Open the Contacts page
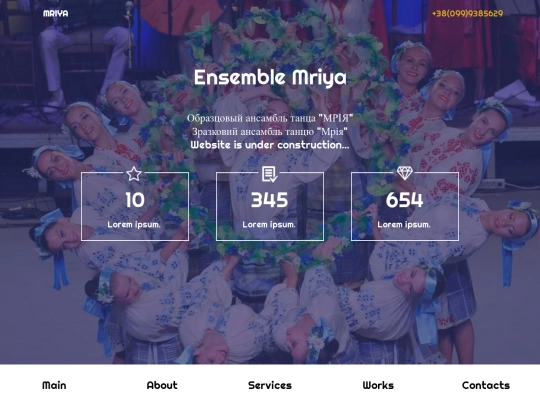This screenshot has height=405, width=540. tap(486, 385)
